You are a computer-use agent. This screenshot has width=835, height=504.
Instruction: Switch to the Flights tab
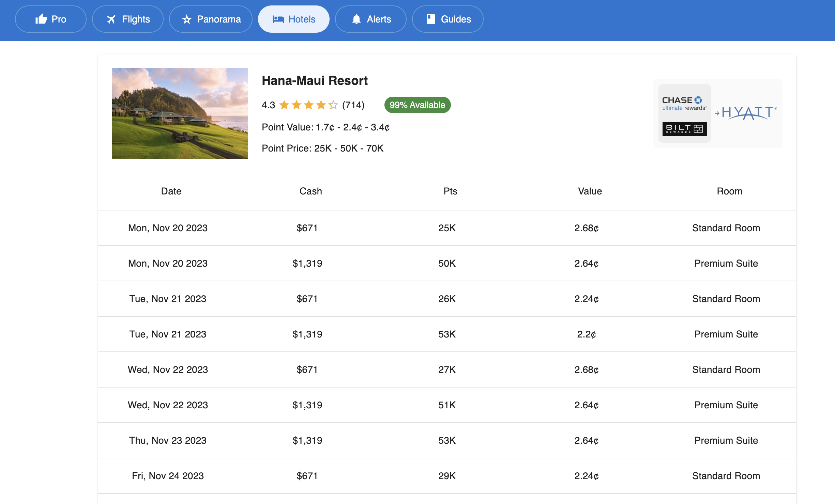127,19
